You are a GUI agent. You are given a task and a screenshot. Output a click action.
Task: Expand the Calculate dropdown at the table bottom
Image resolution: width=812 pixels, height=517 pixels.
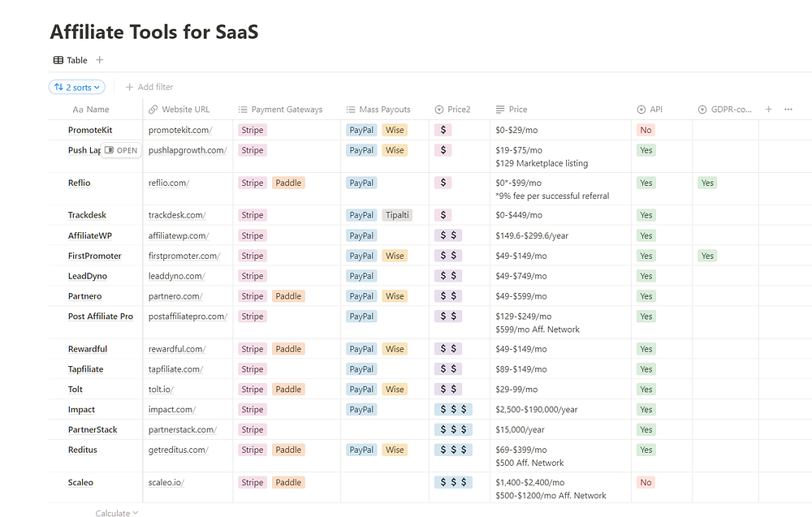pos(117,513)
